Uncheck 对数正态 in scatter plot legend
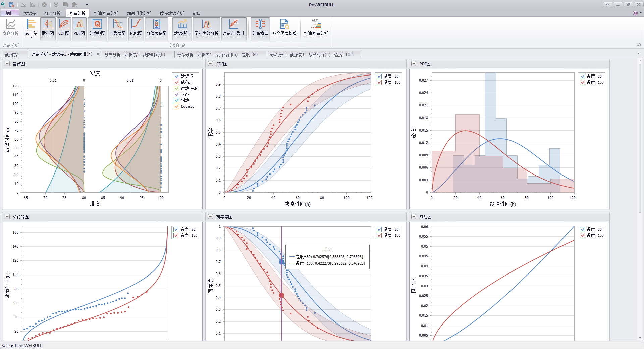644x349 pixels. click(x=177, y=89)
